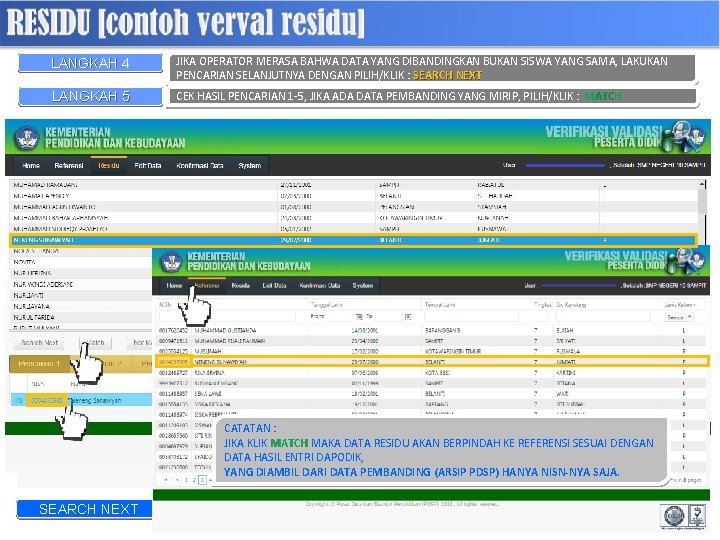The image size is (720, 540).
Task: Select the MUSLIMAH row in Referensi table
Action: tap(431, 351)
